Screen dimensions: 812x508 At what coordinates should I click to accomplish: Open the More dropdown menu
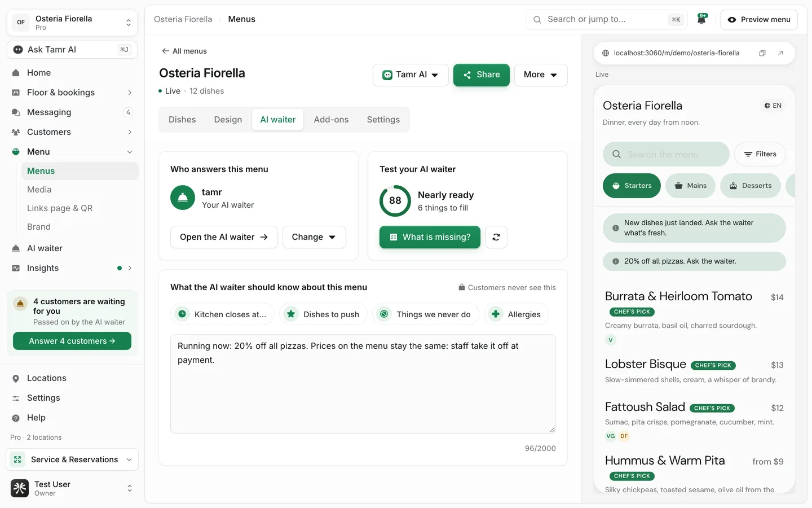pos(541,75)
